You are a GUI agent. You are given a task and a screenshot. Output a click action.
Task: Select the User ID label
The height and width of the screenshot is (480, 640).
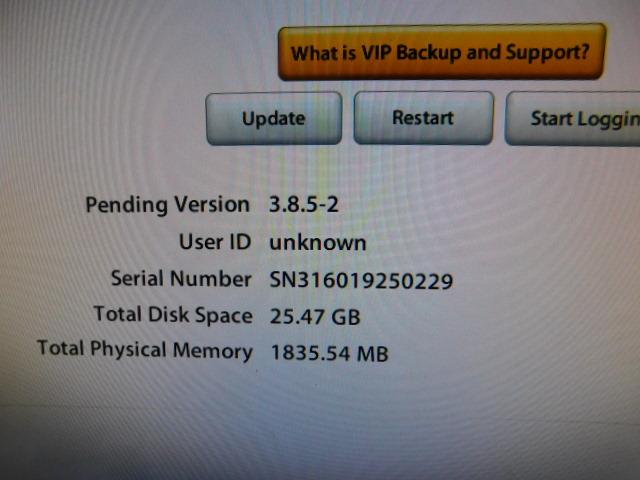[215, 242]
